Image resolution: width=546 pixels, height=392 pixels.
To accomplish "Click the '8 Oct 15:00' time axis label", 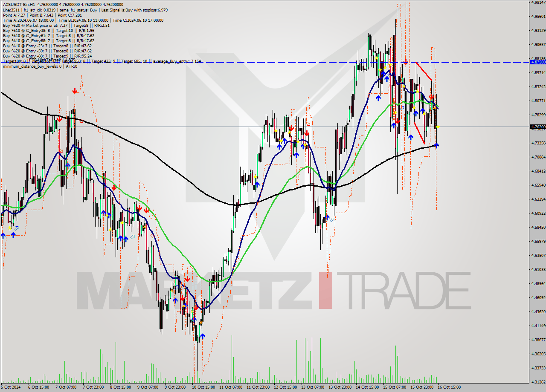I will [x=120, y=387].
